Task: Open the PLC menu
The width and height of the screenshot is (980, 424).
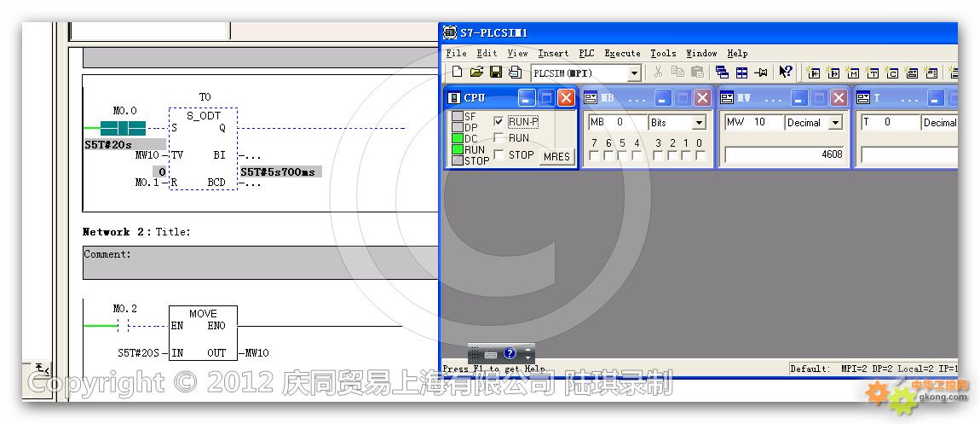Action: (586, 53)
